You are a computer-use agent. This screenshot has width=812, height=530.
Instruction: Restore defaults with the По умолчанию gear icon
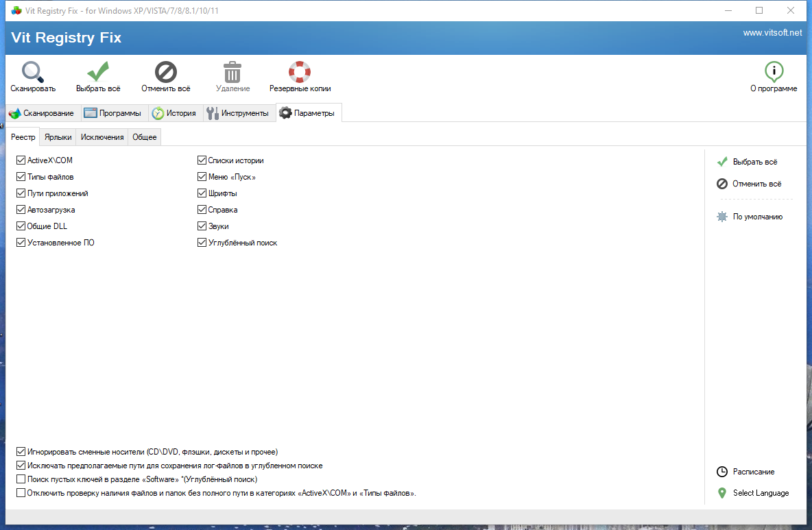click(x=721, y=216)
